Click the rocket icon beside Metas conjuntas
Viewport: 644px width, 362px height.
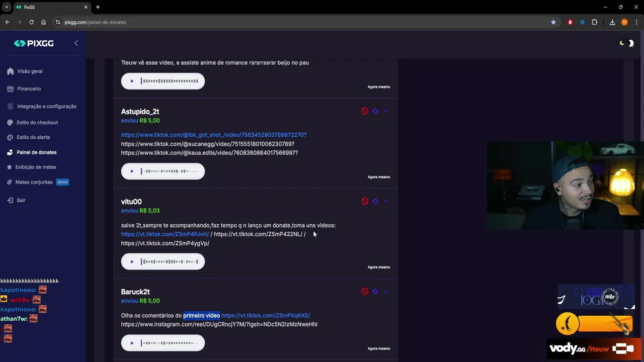tap(10, 182)
